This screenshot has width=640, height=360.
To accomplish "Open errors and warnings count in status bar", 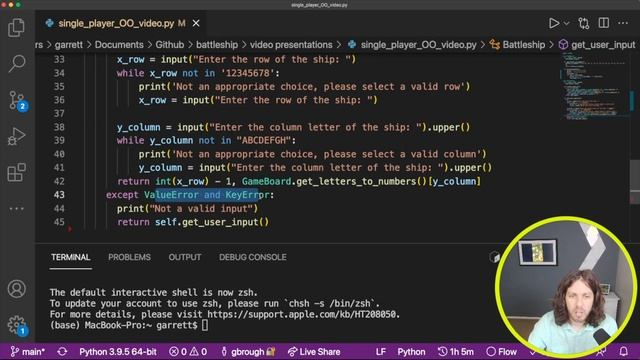I will click(x=188, y=351).
